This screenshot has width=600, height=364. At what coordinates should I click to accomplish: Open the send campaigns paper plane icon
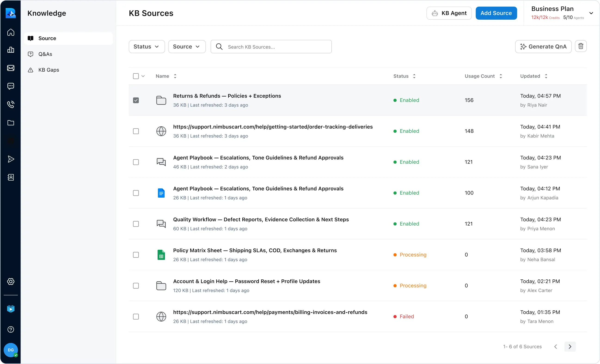click(11, 159)
